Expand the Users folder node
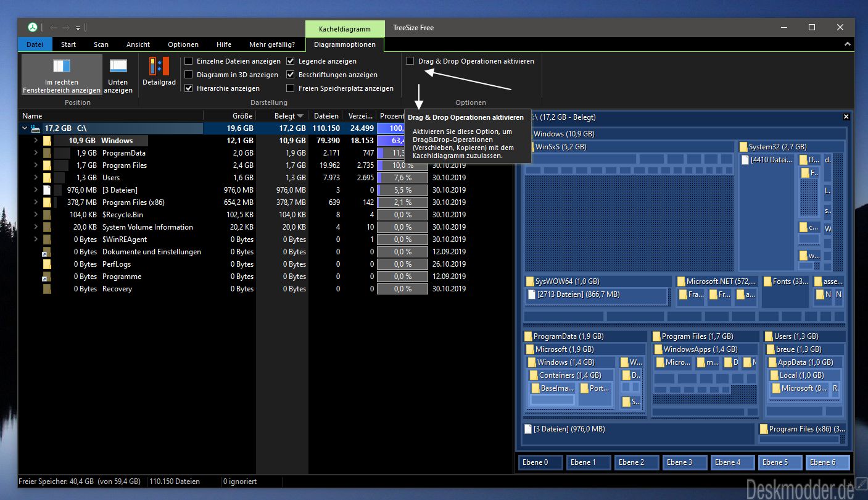This screenshot has height=500, width=868. 36,178
